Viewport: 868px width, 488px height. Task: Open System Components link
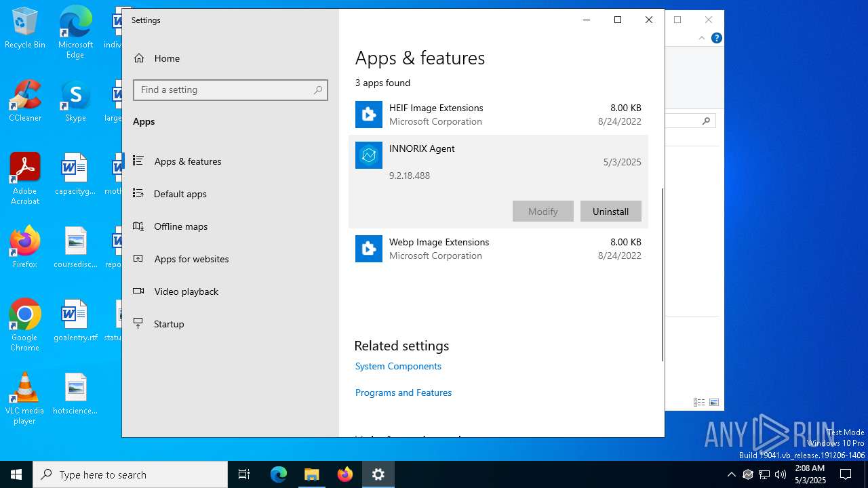[x=398, y=366]
